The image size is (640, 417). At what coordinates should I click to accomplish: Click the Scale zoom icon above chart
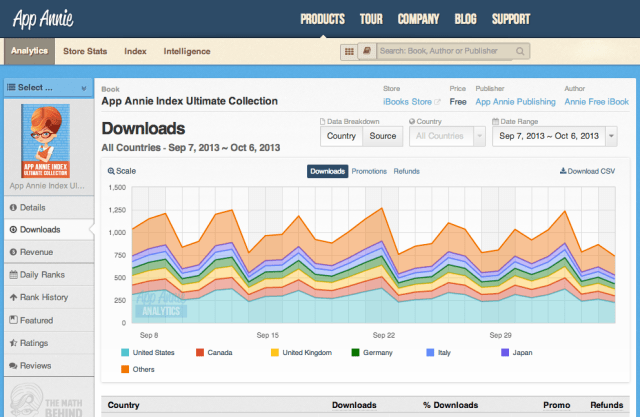pos(111,171)
